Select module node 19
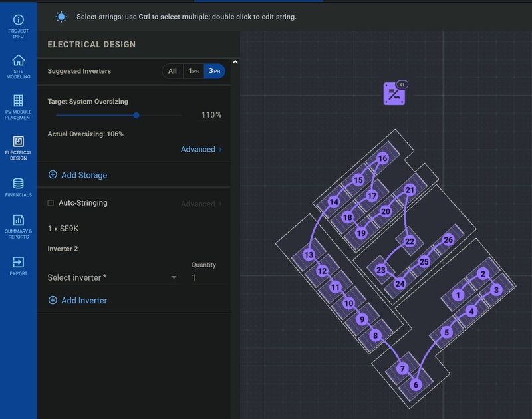This screenshot has width=532, height=419. (x=361, y=233)
